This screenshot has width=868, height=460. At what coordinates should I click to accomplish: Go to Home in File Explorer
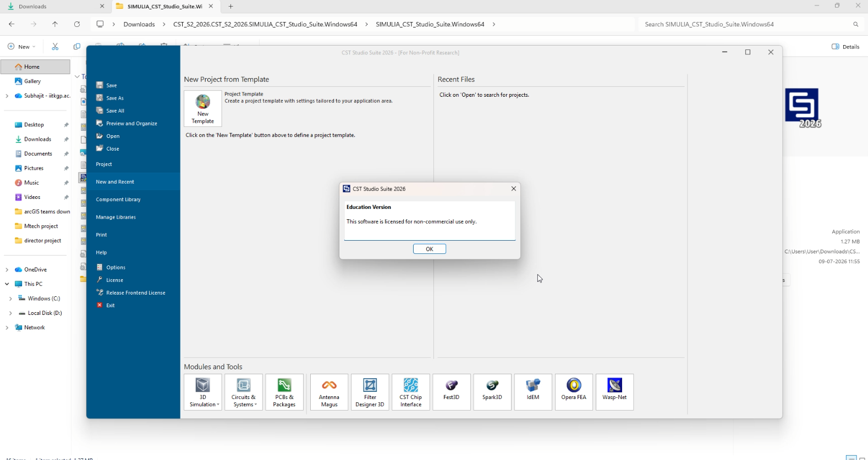click(35, 66)
